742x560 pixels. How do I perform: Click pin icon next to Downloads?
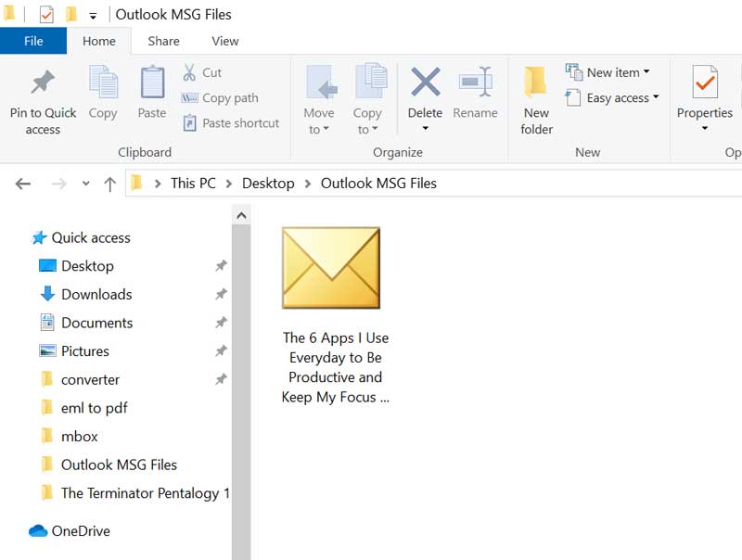(221, 294)
